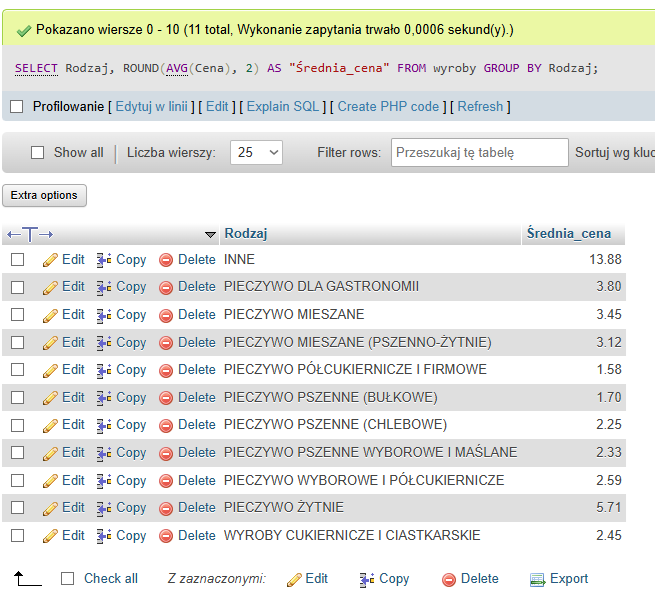Viewport: 655px width, 598px height.
Task: Tick the Check all checkbox
Action: (x=68, y=579)
